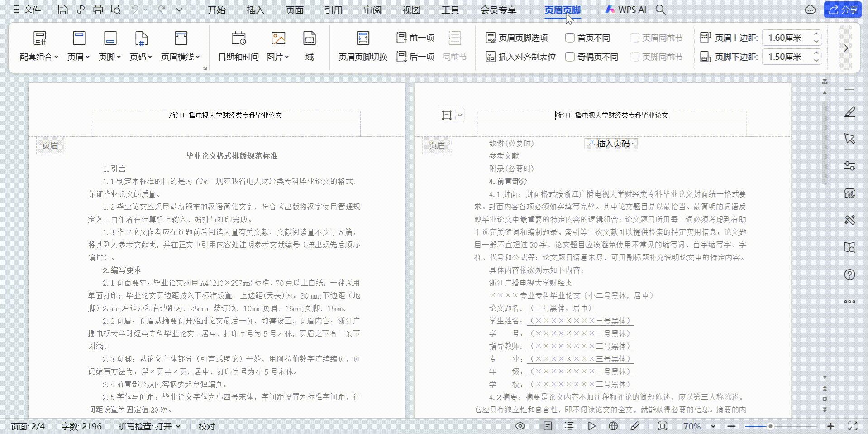This screenshot has height=434, width=868.
Task: Decrease 页脚下边距 with down arrow
Action: pyautogui.click(x=816, y=60)
